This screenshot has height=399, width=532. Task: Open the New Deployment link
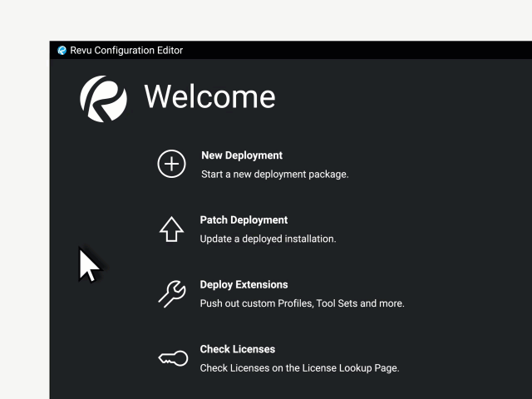coord(242,155)
